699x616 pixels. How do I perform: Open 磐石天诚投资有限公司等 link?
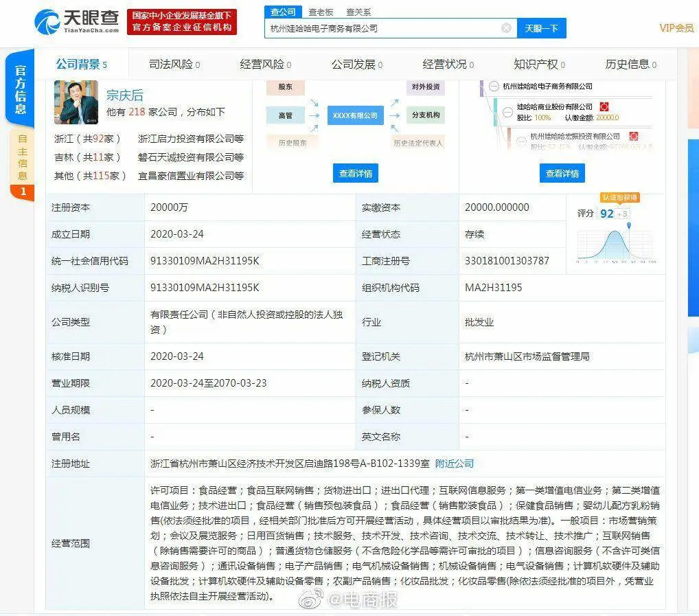[x=191, y=157]
